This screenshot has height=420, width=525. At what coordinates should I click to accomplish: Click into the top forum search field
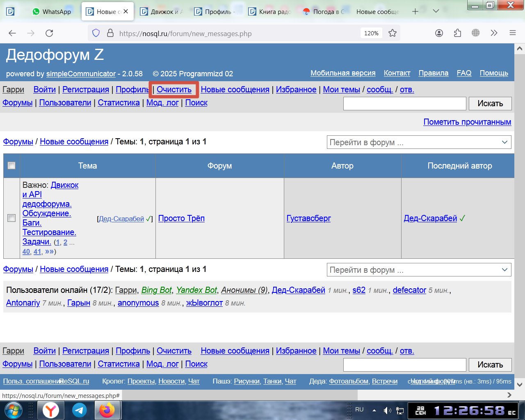coord(404,103)
